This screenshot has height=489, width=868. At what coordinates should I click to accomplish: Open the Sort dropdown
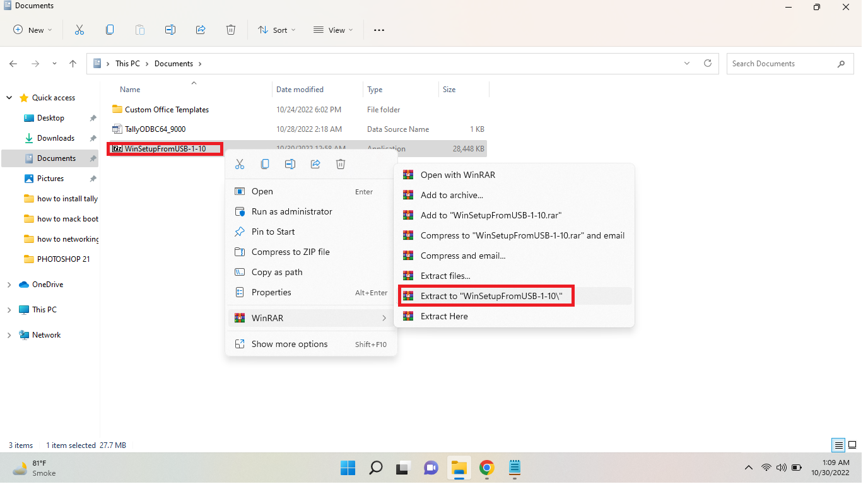pyautogui.click(x=276, y=30)
